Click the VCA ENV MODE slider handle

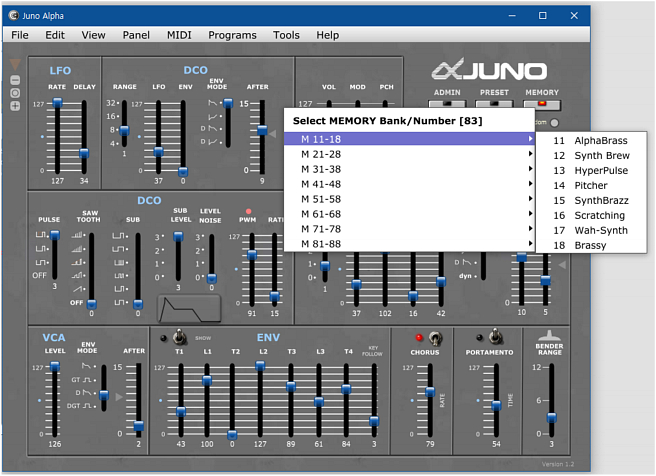pyautogui.click(x=104, y=395)
